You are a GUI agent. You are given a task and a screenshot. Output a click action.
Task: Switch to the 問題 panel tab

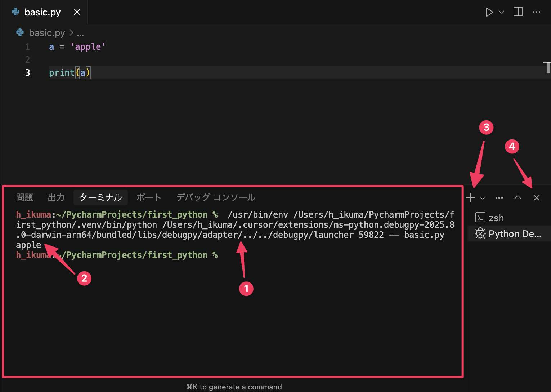(24, 197)
